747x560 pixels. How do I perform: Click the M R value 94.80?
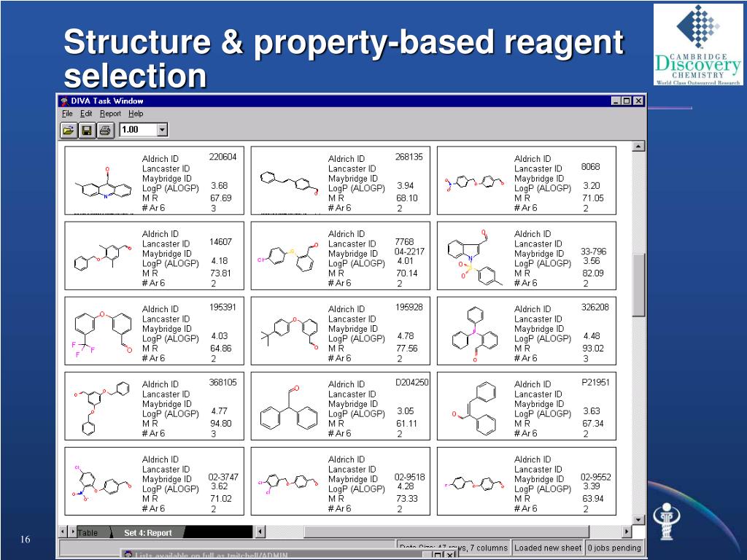[220, 424]
